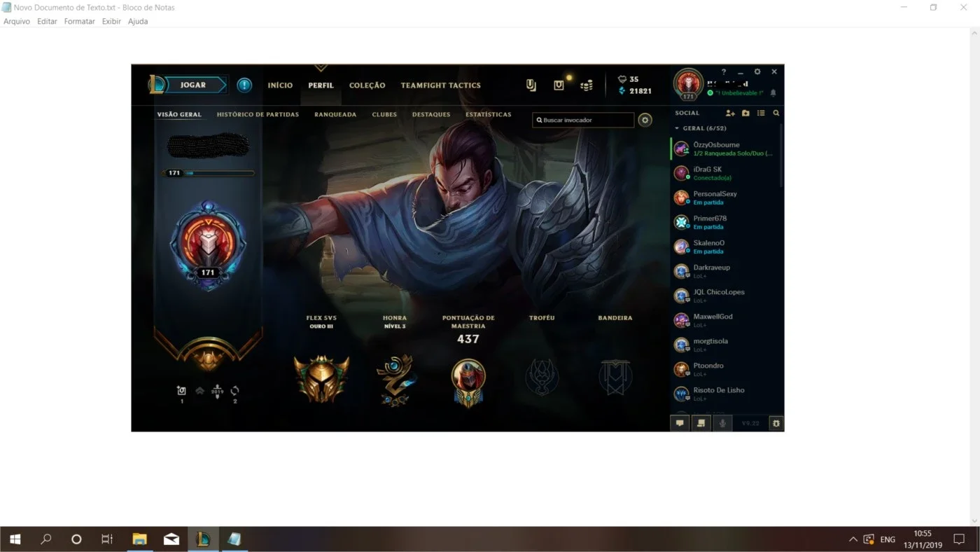Switch to the Histórico de Partidas tab

click(x=258, y=114)
